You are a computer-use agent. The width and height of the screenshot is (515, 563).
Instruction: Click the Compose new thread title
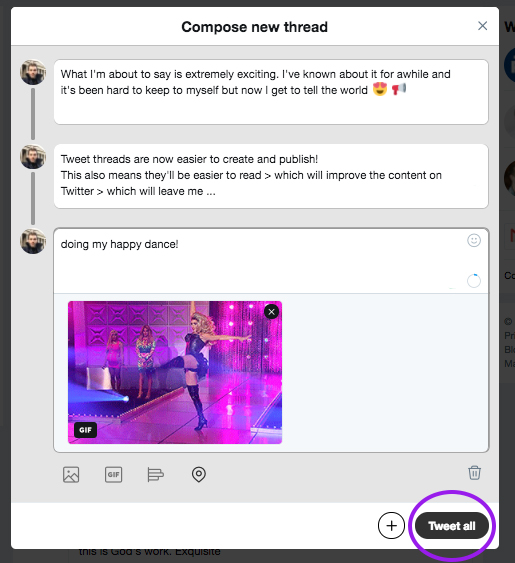(x=254, y=27)
